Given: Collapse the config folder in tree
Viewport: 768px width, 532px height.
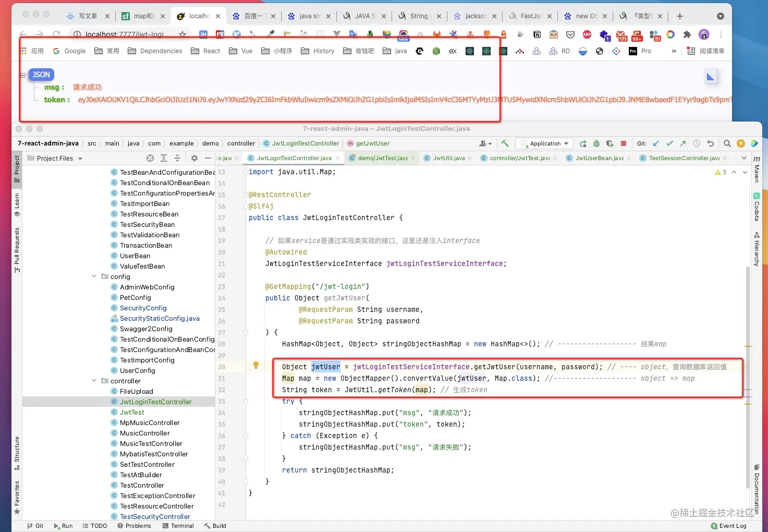Looking at the screenshot, I should 94,276.
